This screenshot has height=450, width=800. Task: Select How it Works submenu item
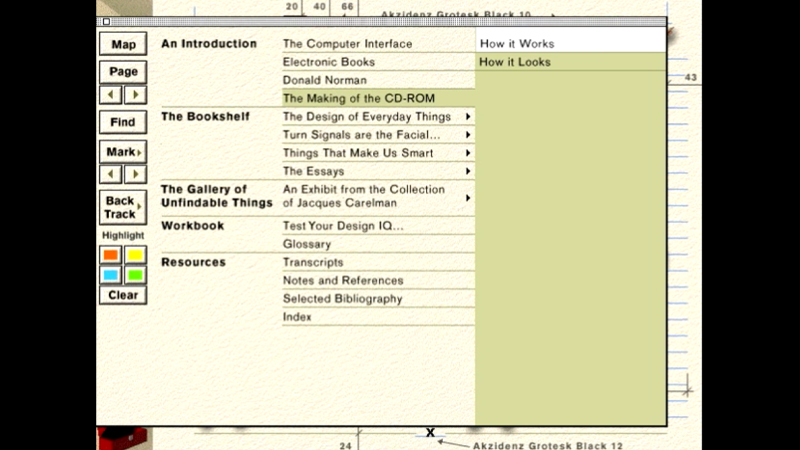click(x=517, y=44)
